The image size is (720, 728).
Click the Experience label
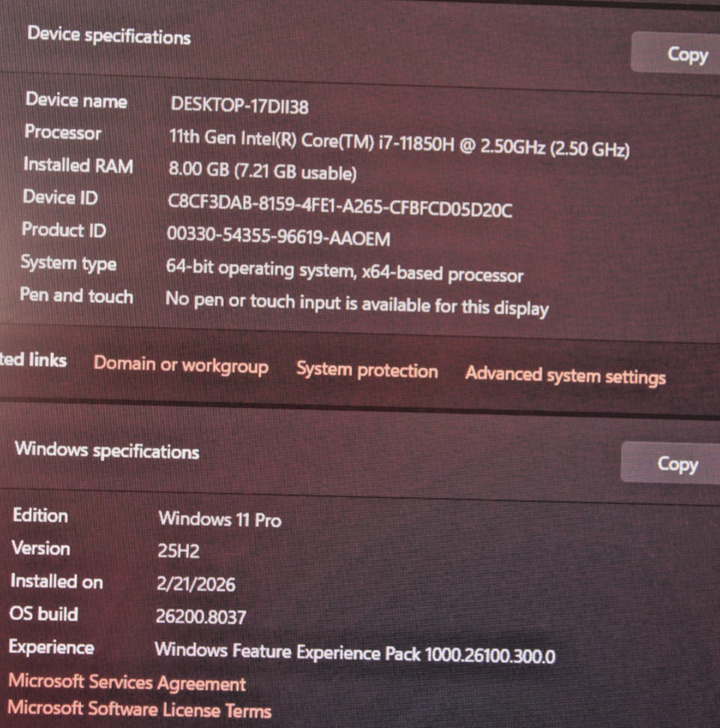tap(52, 647)
